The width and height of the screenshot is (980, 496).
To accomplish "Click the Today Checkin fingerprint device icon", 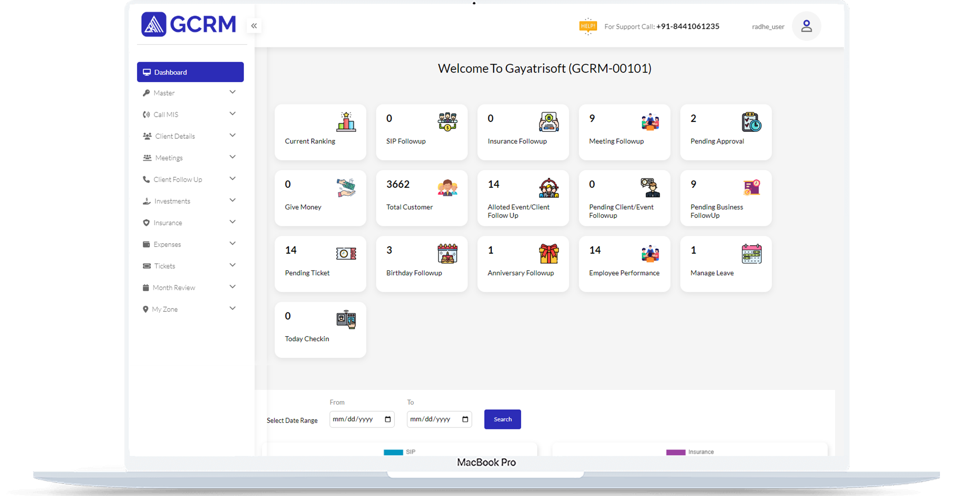I will click(346, 319).
